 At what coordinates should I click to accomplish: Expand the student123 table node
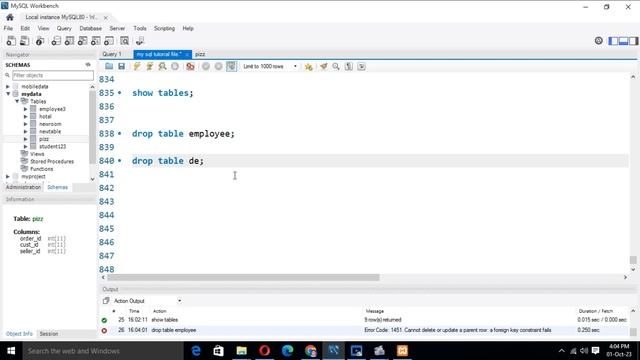click(x=26, y=146)
